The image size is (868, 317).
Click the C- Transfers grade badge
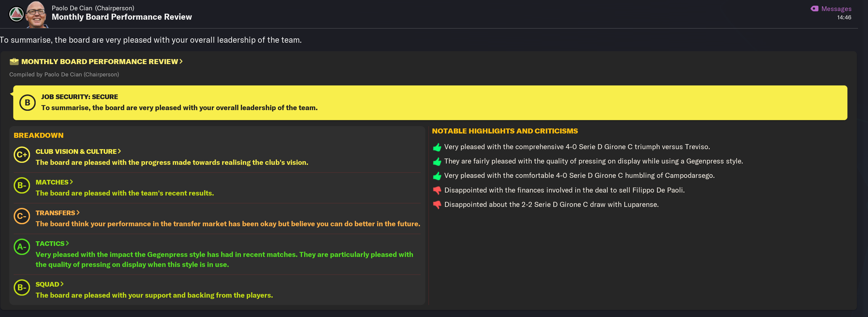coord(22,216)
